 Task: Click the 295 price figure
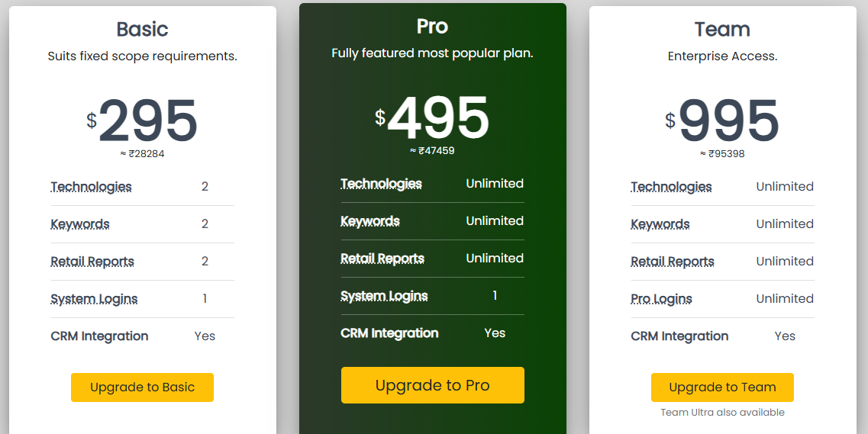(148, 121)
